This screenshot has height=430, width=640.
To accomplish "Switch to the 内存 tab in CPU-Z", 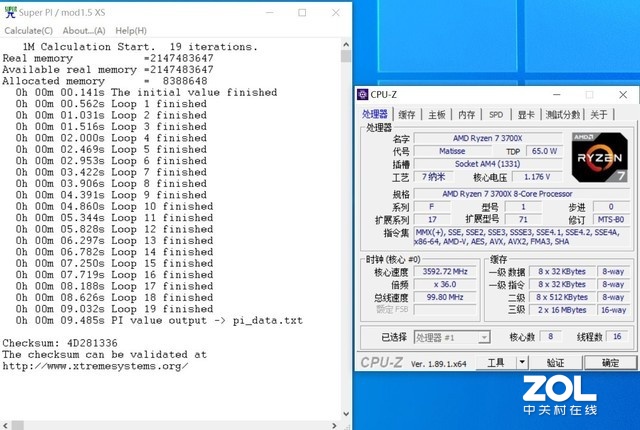I will [467, 115].
